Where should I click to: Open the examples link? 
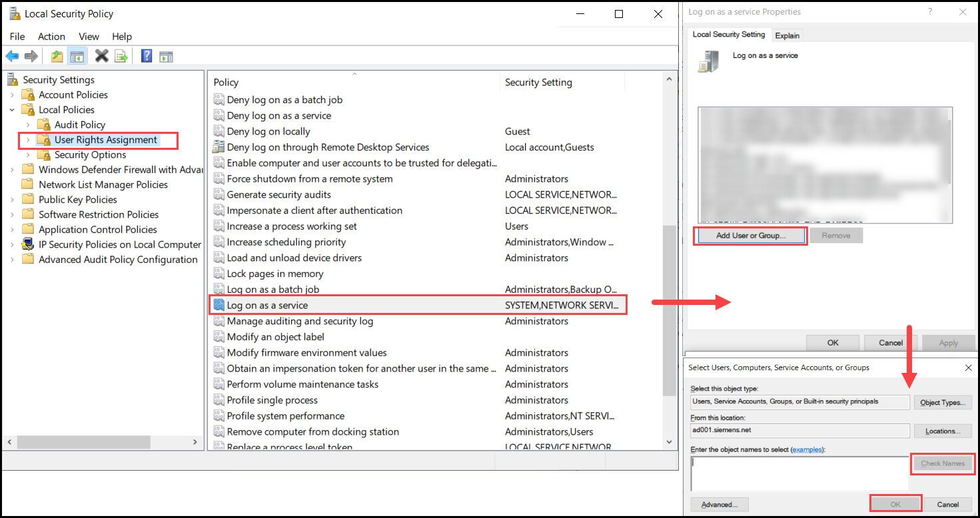pyautogui.click(x=807, y=450)
